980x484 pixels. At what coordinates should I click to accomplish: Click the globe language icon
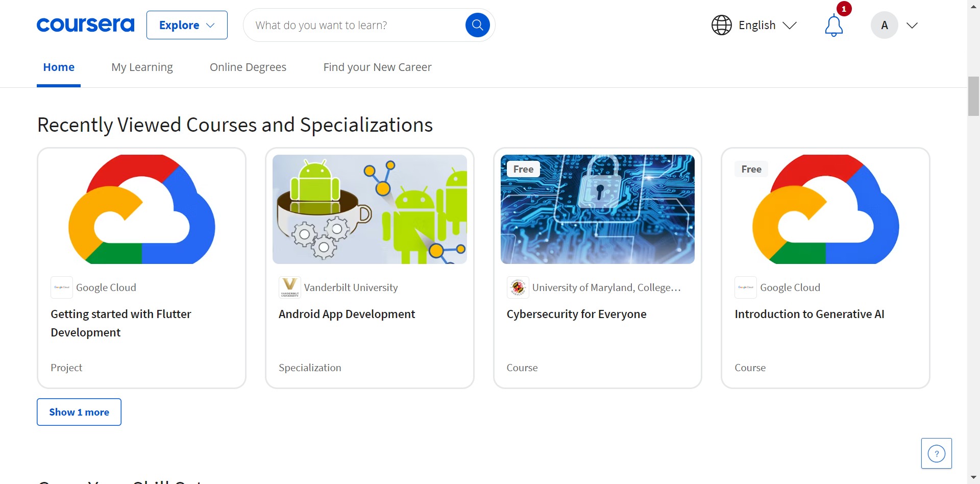click(x=721, y=25)
